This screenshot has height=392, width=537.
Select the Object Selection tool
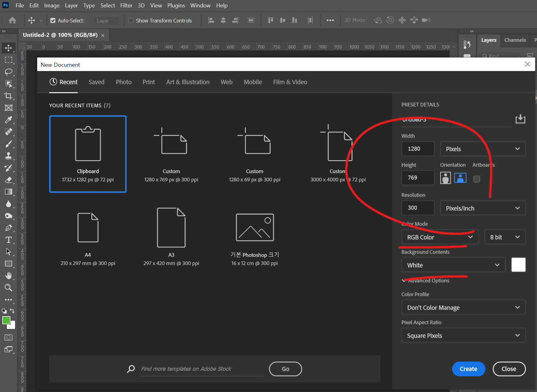point(9,84)
